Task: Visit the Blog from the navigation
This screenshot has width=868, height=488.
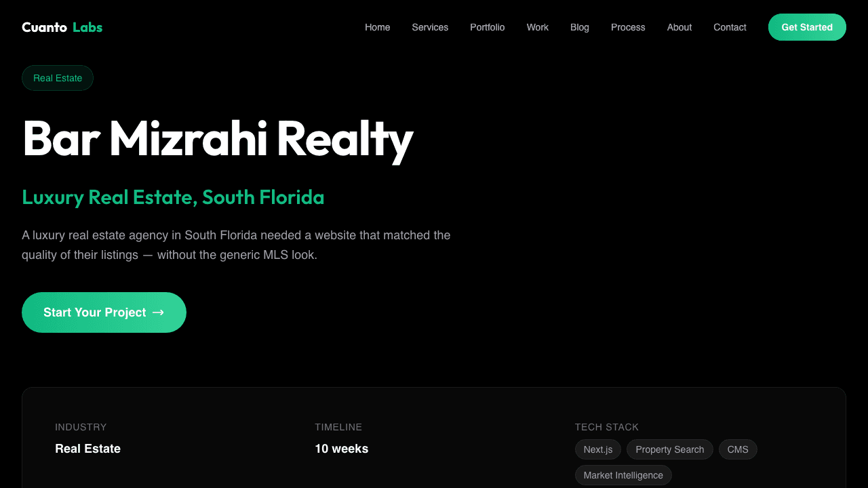Action: pos(579,27)
